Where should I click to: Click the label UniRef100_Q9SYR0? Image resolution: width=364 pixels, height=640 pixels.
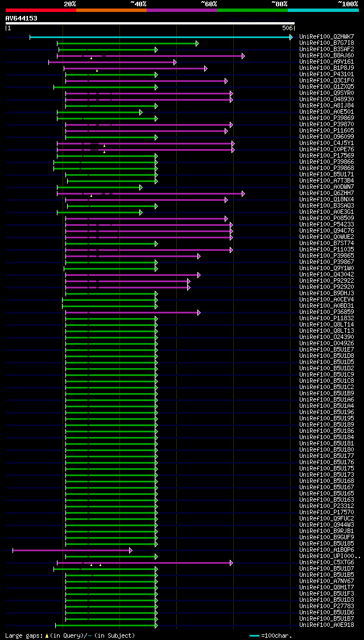click(x=326, y=93)
